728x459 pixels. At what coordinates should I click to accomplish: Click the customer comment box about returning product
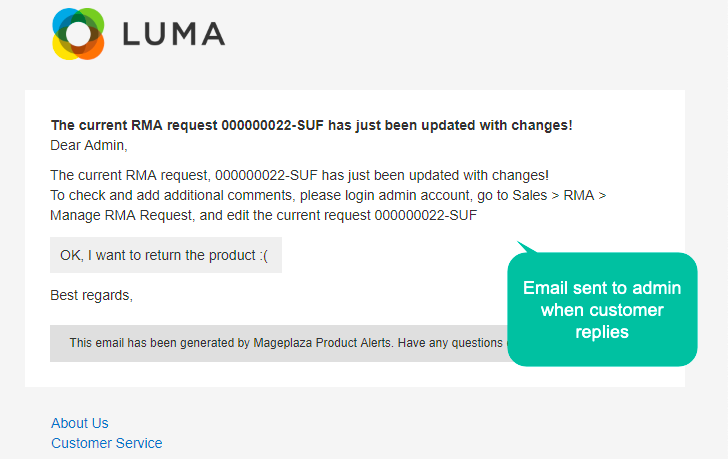coord(166,255)
